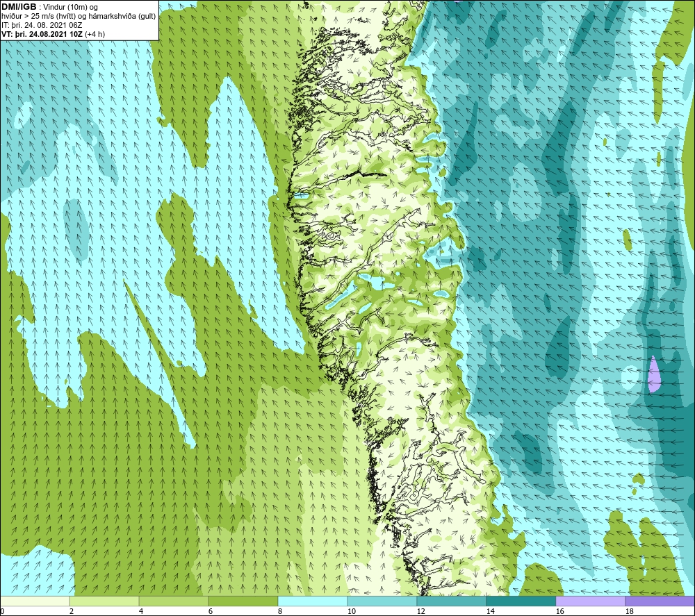Screen dimensions: 695x616
Task: Click the '(+4 h)' forecast offset text
Action: (x=95, y=34)
